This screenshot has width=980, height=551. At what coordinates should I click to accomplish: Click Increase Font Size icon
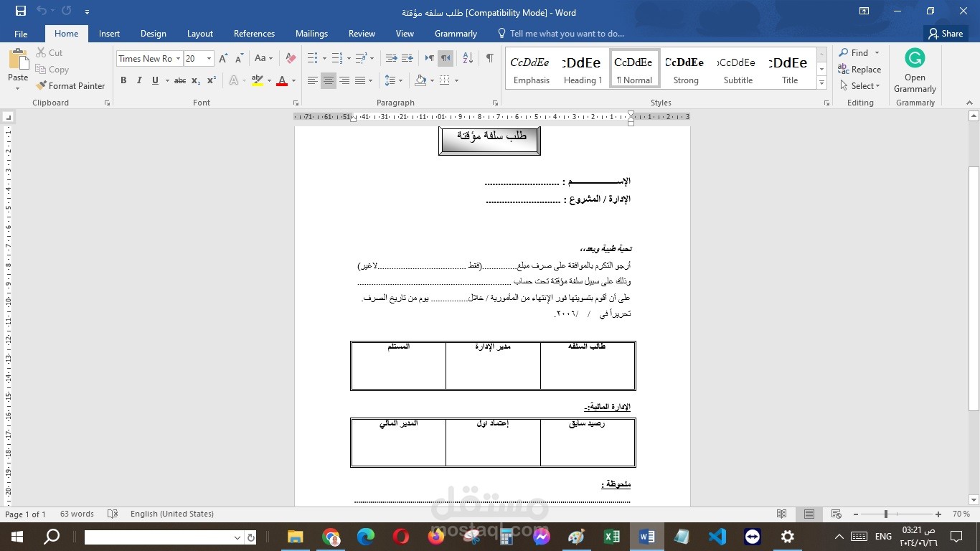[x=223, y=59]
